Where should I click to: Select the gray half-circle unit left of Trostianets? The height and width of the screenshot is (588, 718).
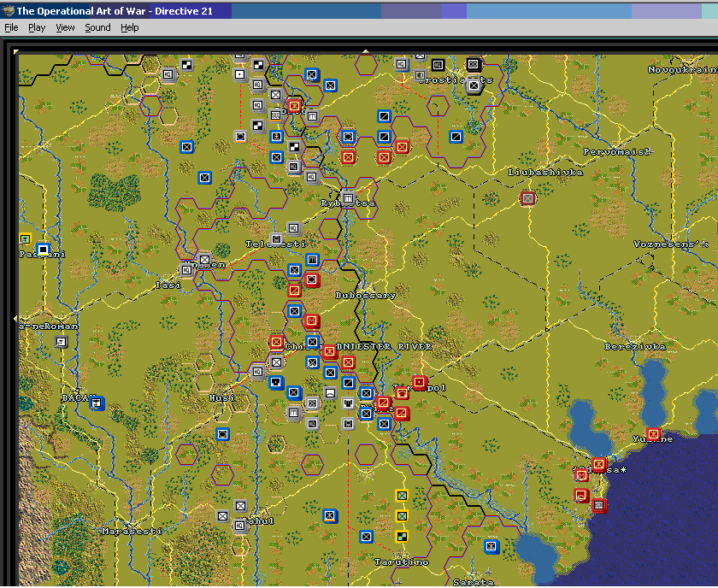420,75
